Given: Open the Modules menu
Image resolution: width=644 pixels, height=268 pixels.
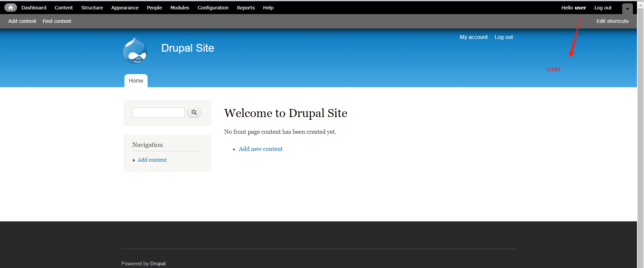Looking at the screenshot, I should [180, 7].
